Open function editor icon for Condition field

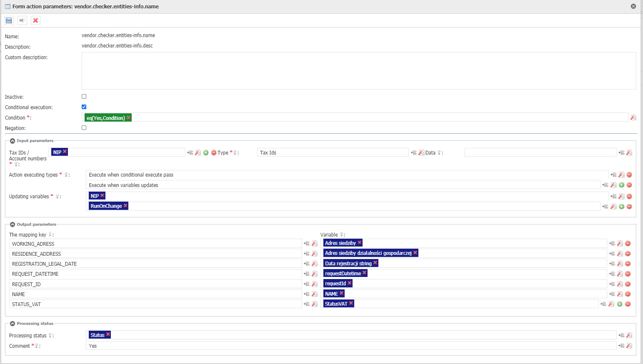coord(633,118)
